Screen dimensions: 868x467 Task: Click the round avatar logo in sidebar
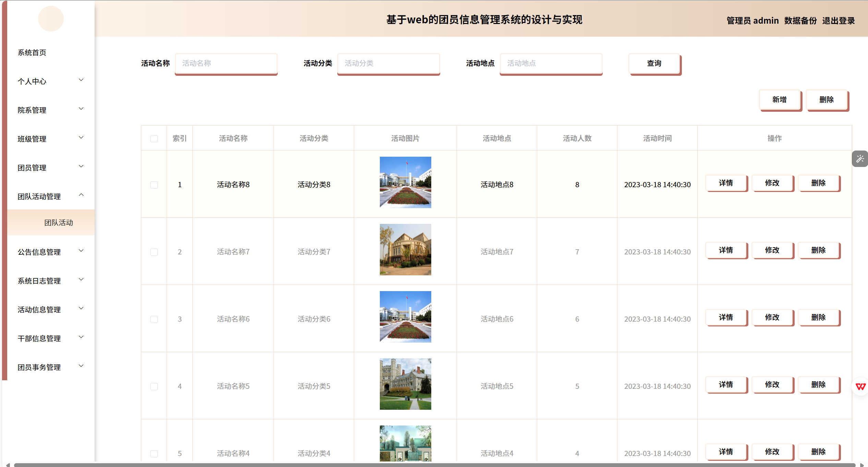click(x=51, y=19)
